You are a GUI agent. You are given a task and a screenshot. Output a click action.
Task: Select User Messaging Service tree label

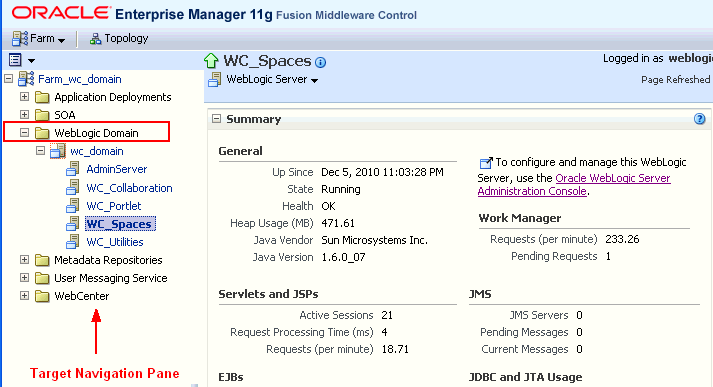[x=110, y=278]
